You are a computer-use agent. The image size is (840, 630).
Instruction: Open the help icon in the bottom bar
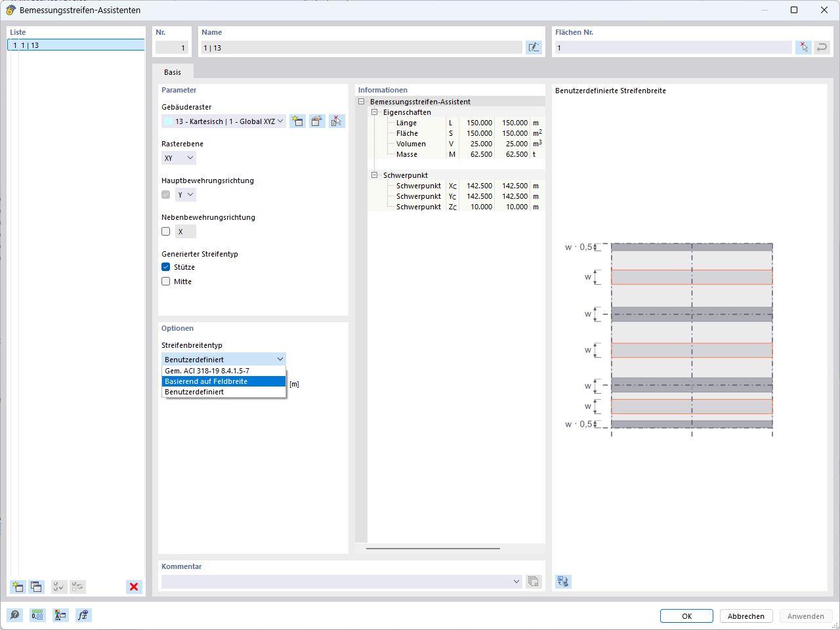(14, 615)
